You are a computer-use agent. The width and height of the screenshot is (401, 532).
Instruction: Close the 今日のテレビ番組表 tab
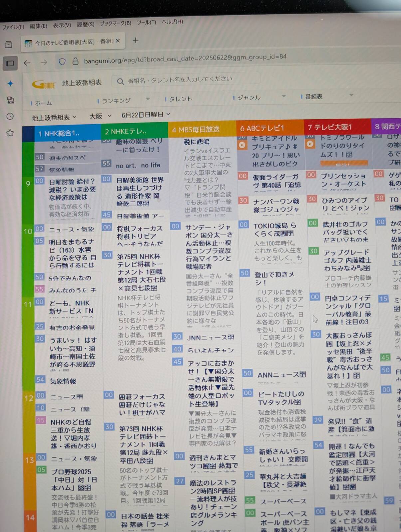[117, 41]
